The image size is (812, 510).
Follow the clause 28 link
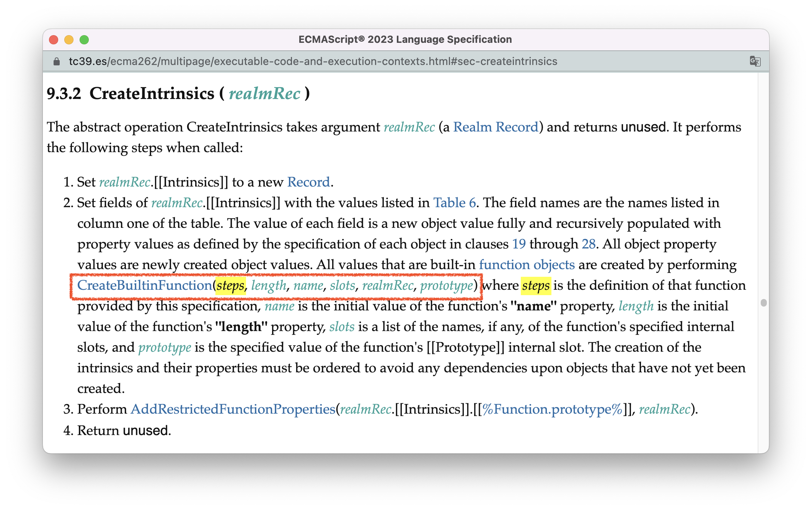coord(588,244)
